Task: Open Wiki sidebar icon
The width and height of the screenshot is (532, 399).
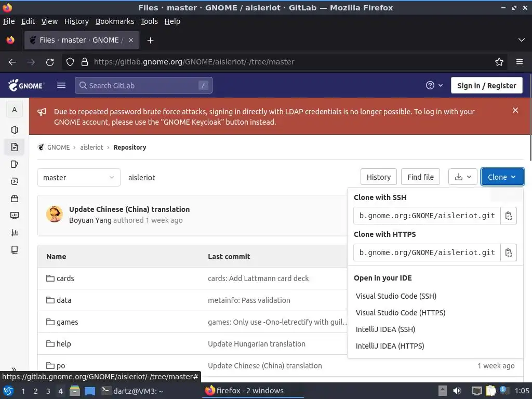Action: 14,250
